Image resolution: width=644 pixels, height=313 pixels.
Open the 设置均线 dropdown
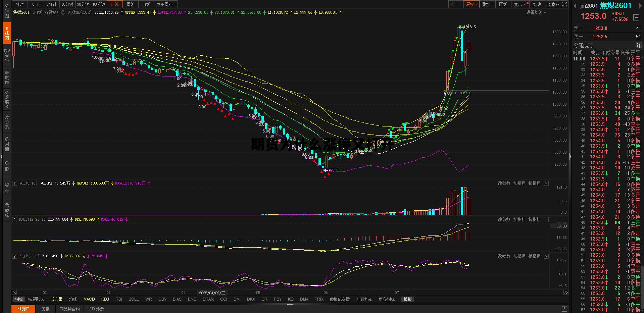tap(536, 12)
